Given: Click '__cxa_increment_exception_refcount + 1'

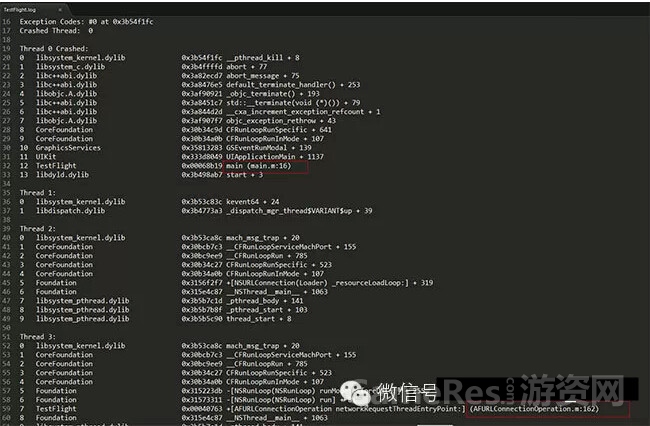Looking at the screenshot, I should click(x=303, y=112).
